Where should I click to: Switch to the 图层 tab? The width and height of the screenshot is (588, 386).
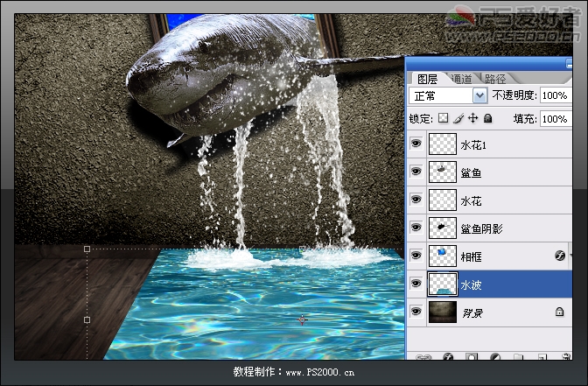(x=427, y=79)
